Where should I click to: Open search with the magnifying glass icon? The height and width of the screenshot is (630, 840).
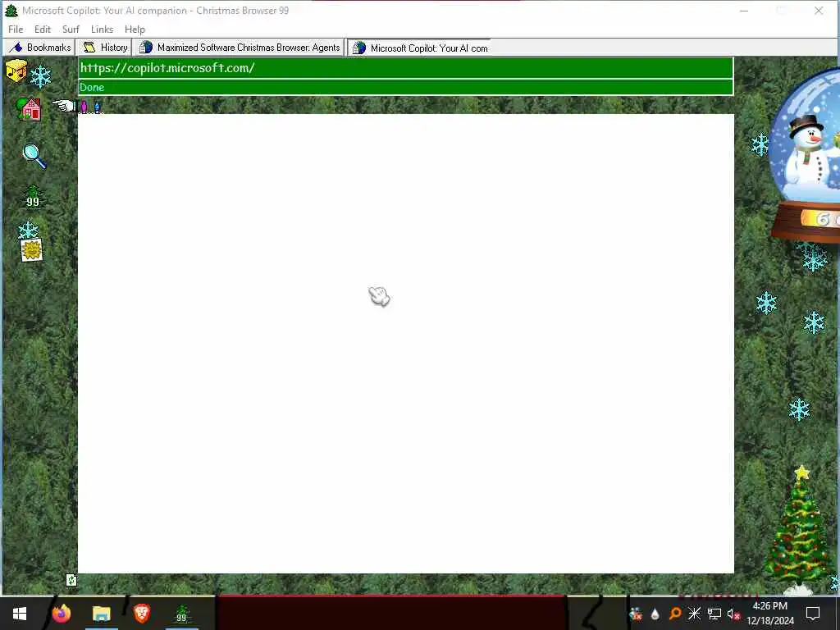point(34,156)
